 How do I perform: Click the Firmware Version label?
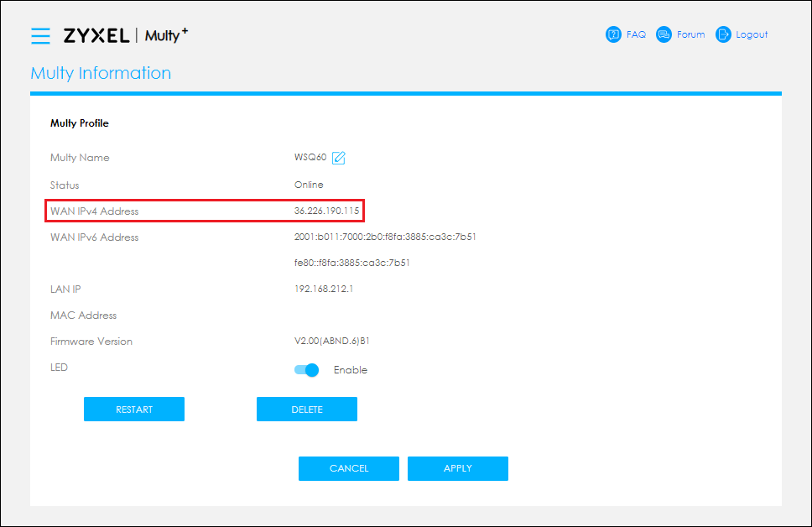91,342
